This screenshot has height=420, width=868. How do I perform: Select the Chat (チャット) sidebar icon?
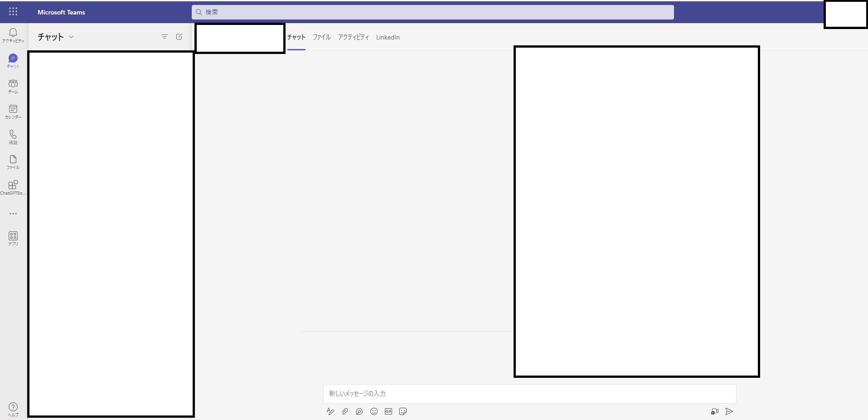pos(13,61)
